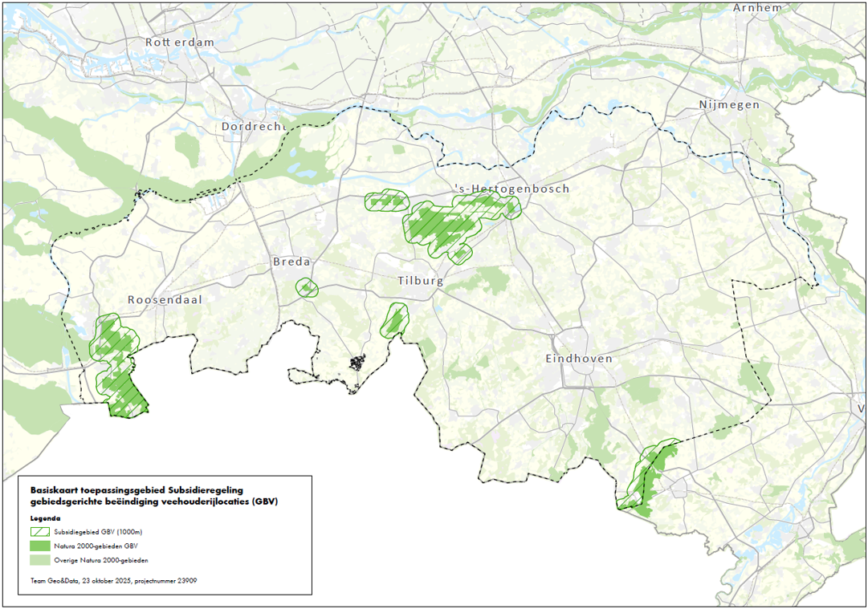Click the light green Overige Natura 2000-gebieden swatch
This screenshot has width=868, height=609.
pos(39,560)
